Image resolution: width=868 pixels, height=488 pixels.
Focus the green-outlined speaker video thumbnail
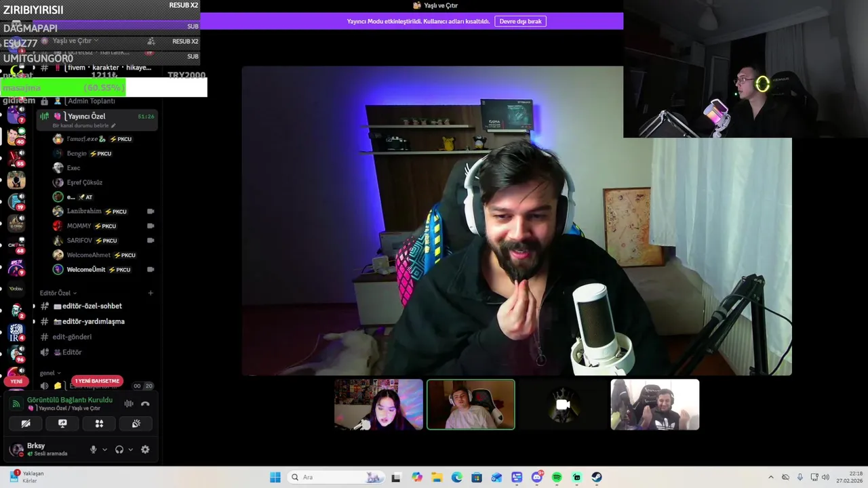471,405
